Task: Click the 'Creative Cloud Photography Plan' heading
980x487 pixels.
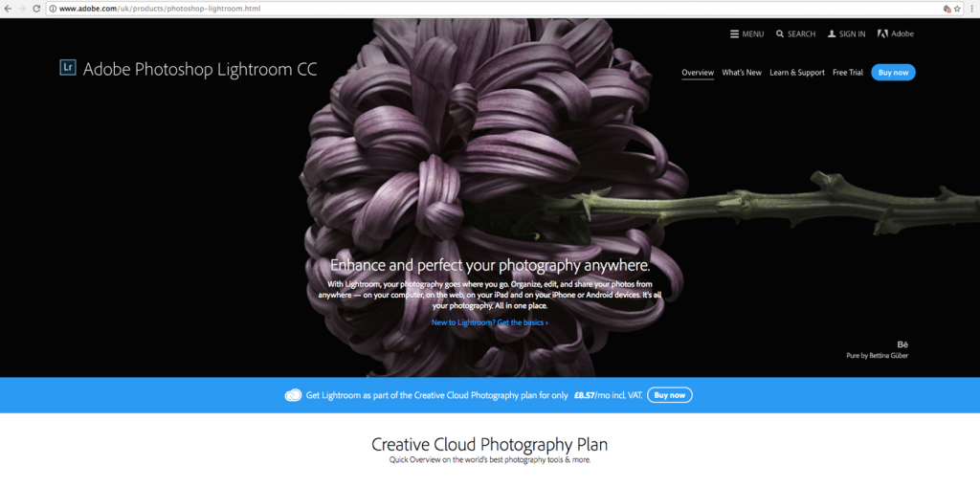Action: pyautogui.click(x=489, y=445)
